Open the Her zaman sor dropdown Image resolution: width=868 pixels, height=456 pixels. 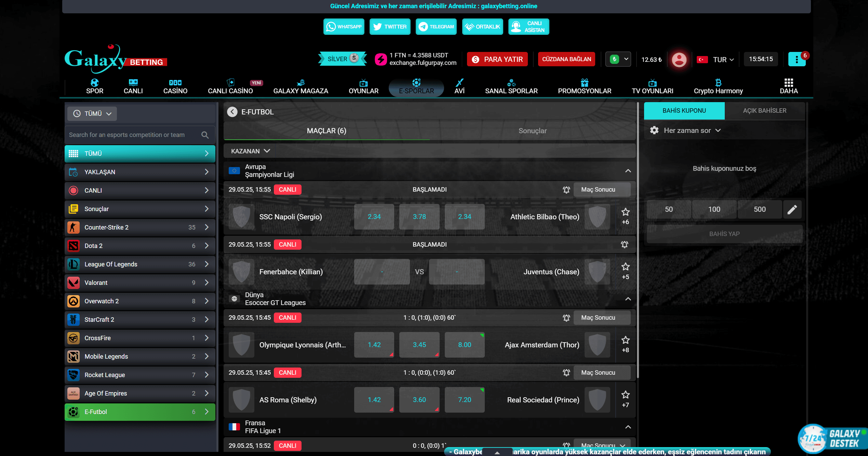click(692, 130)
